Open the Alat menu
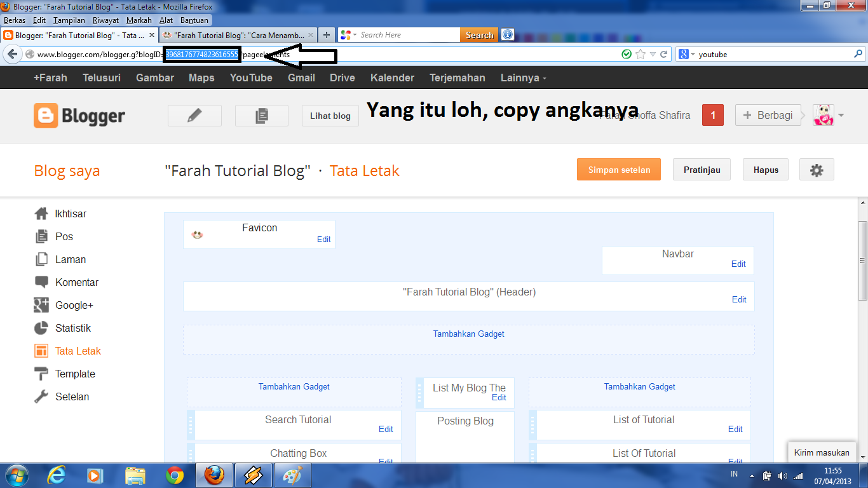Screen dimensions: 868x488 [x=166, y=20]
